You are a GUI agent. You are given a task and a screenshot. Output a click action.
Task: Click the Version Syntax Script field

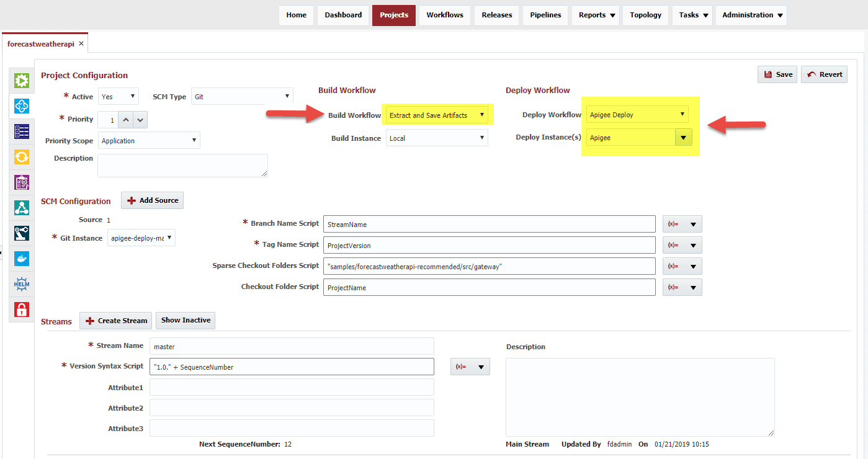[x=292, y=367]
